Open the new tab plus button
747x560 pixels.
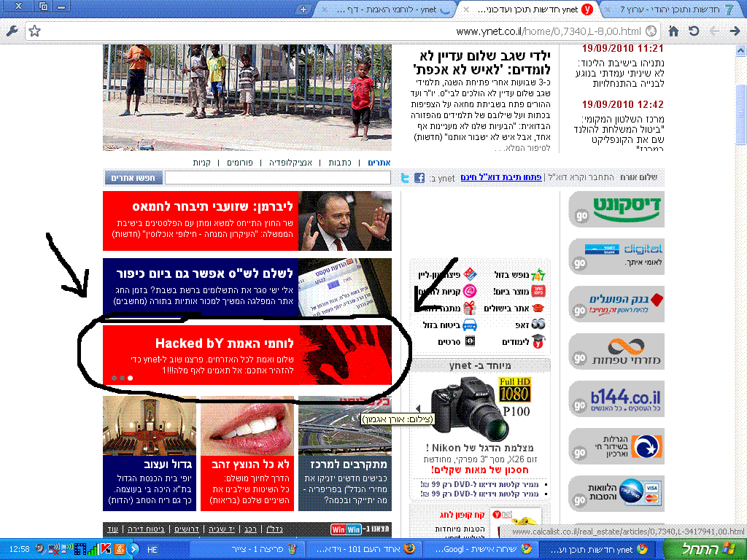pyautogui.click(x=303, y=9)
